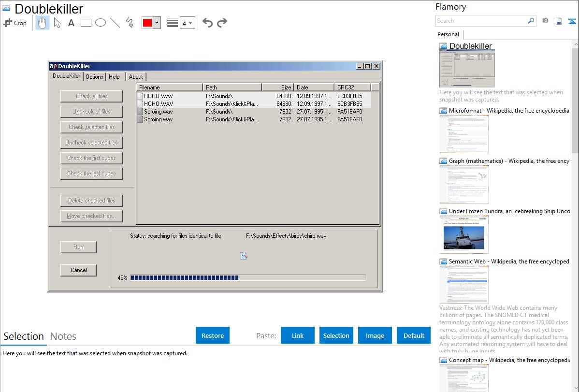
Task: Click the Concept map snapshot title
Action: tap(509, 360)
